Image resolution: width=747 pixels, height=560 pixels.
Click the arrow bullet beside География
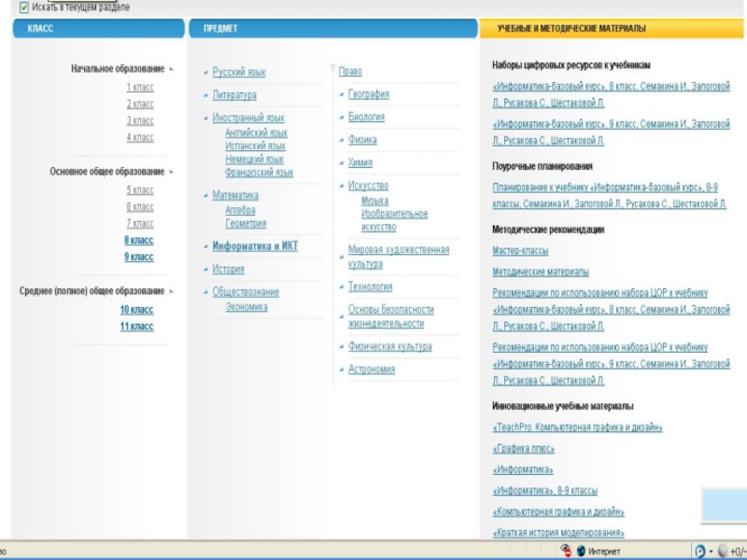(342, 95)
